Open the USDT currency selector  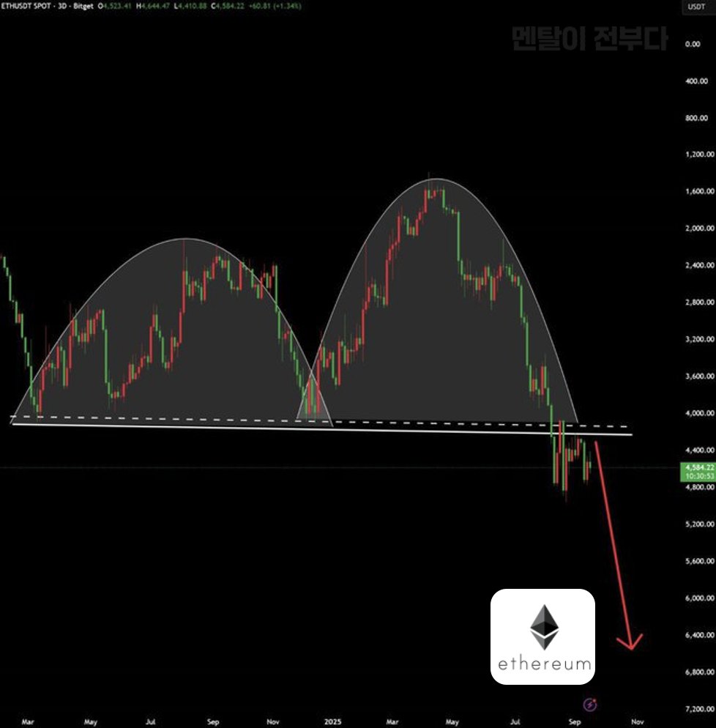tap(696, 7)
